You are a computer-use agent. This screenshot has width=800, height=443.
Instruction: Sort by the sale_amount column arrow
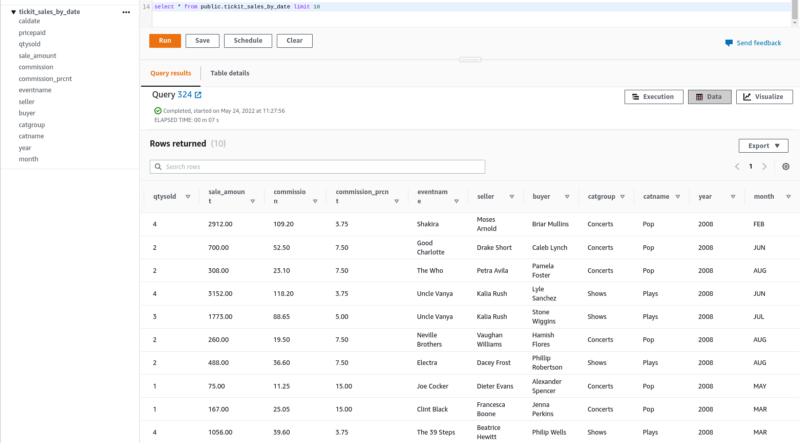coord(253,201)
